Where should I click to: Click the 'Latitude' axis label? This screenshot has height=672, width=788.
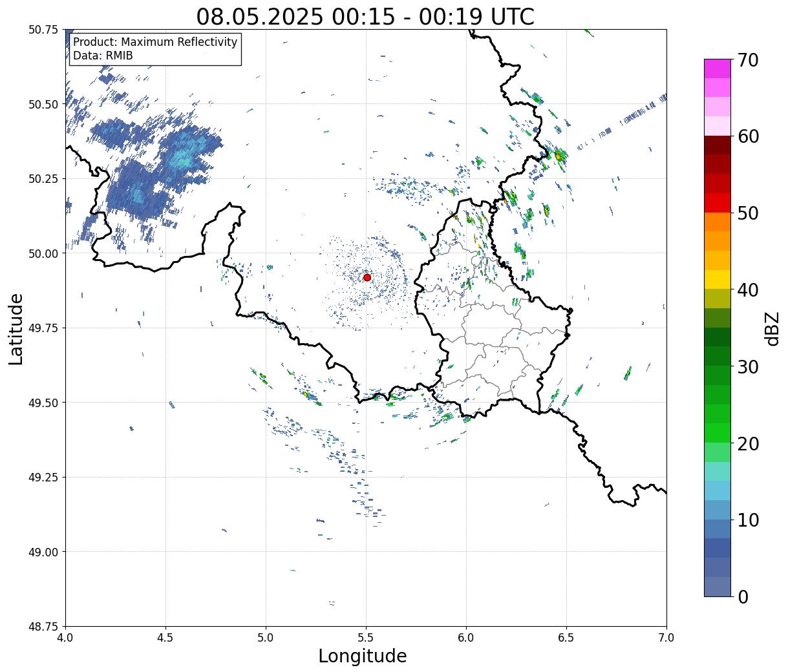(x=16, y=328)
